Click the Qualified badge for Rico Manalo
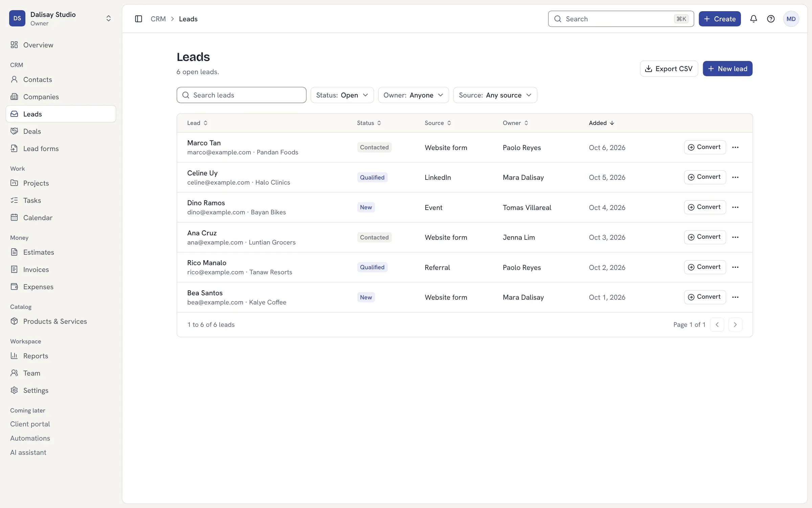The width and height of the screenshot is (812, 508). (x=372, y=267)
